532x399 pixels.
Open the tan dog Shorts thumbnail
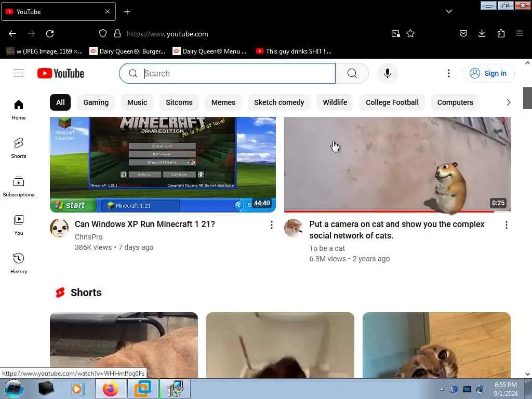coord(124,345)
